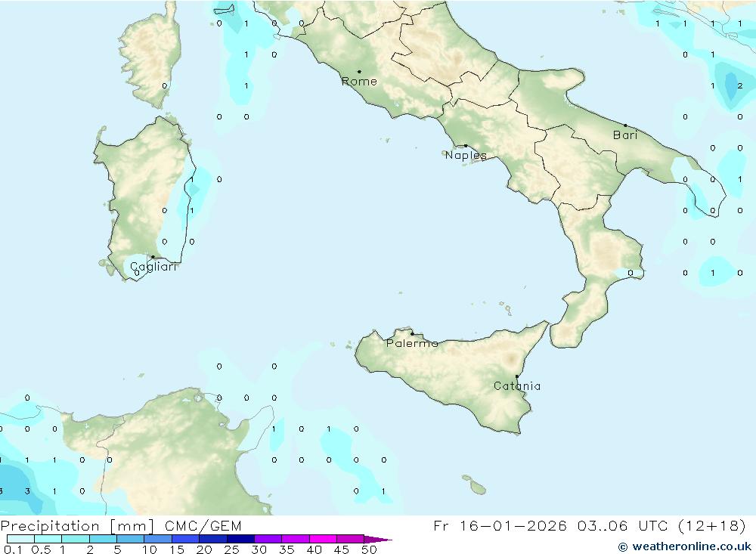This screenshot has height=554, width=756.
Task: Select legend swatch between 40 and 45
Action: click(323, 539)
